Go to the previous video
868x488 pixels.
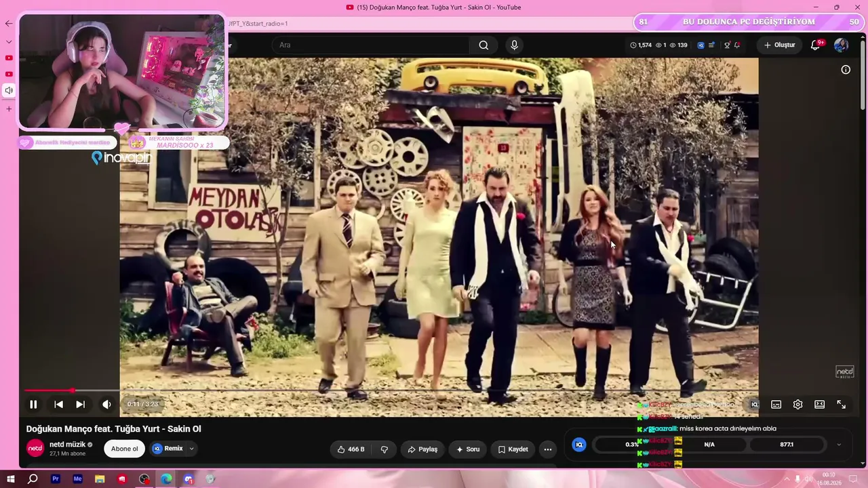pos(59,405)
